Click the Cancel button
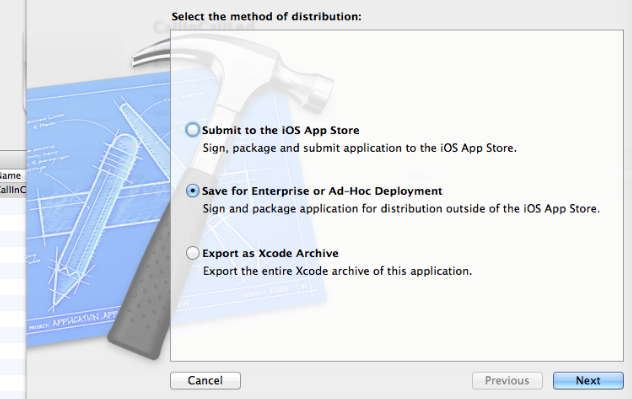This screenshot has height=399, width=632. click(205, 380)
